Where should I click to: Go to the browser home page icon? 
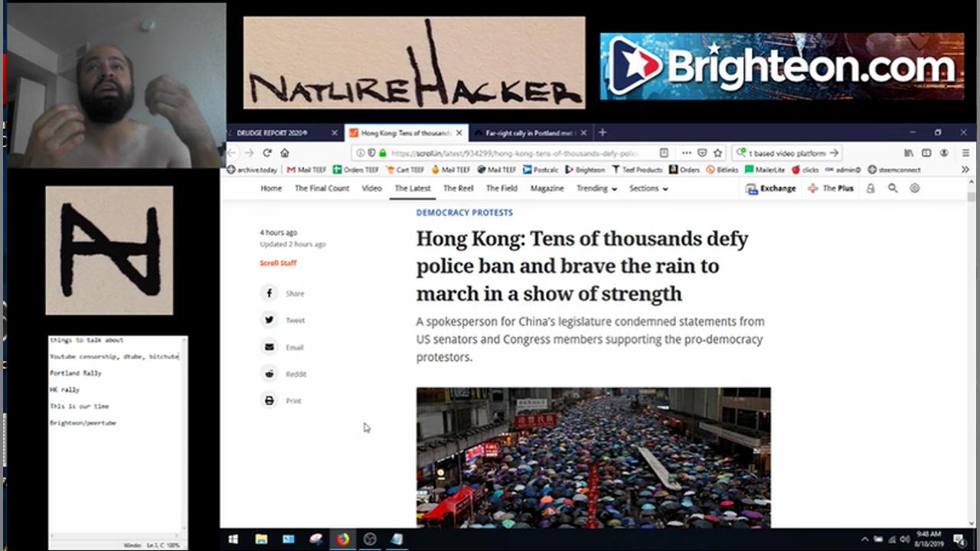(285, 153)
